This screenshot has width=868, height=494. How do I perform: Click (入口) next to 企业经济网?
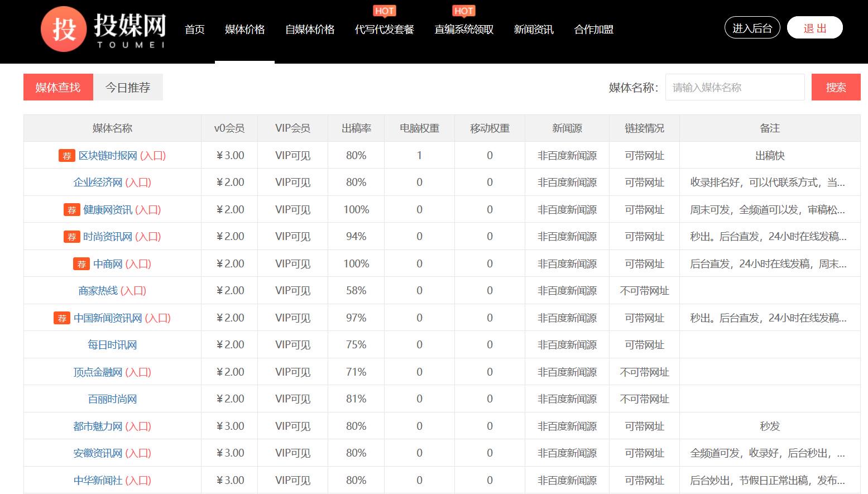pyautogui.click(x=138, y=183)
